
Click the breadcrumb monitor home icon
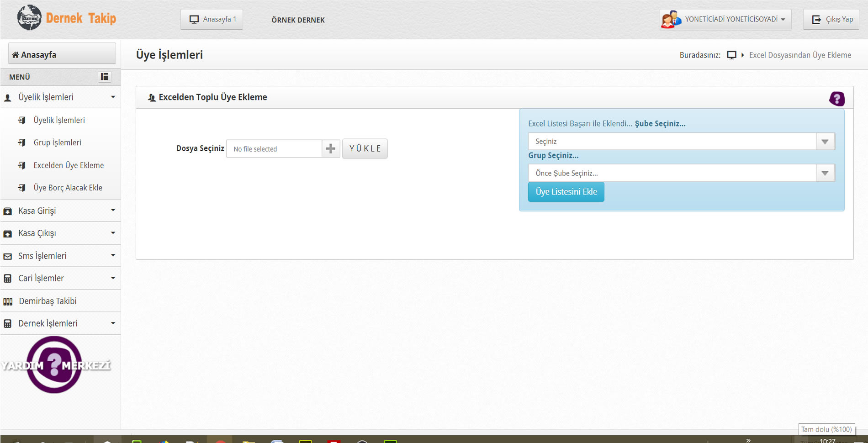[x=731, y=55]
